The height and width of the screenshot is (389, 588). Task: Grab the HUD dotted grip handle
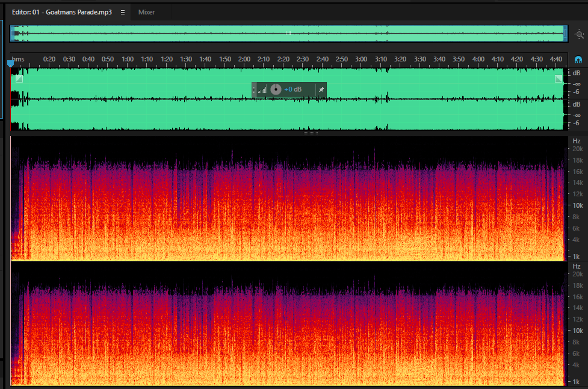pos(254,90)
